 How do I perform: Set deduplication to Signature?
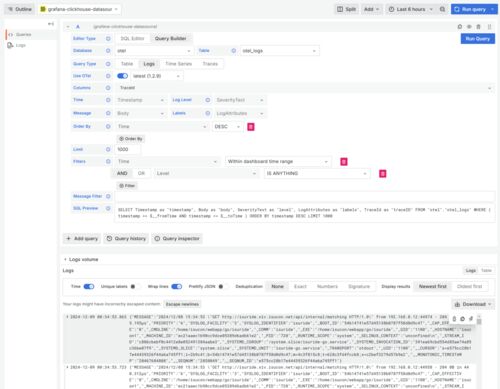pos(359,287)
